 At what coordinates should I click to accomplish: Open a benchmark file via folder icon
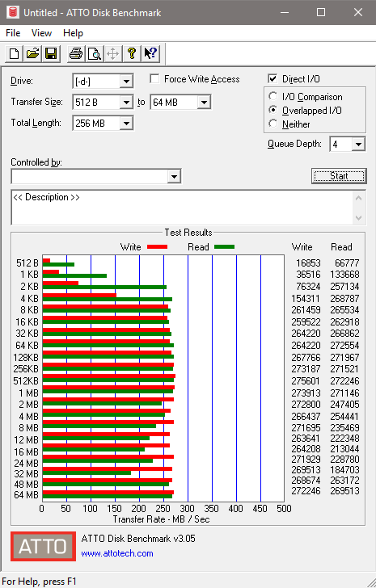pyautogui.click(x=32, y=53)
